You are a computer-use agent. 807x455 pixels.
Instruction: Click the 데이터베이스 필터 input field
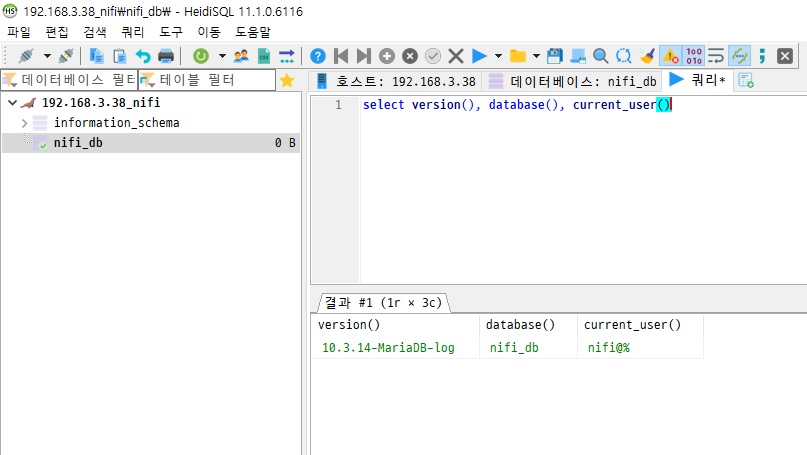click(69, 80)
